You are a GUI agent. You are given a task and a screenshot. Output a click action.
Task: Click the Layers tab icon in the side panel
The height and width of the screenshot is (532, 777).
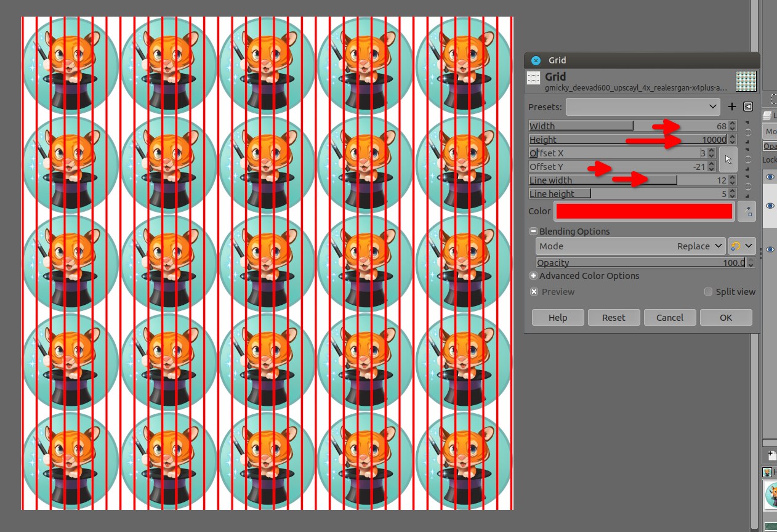[768, 115]
